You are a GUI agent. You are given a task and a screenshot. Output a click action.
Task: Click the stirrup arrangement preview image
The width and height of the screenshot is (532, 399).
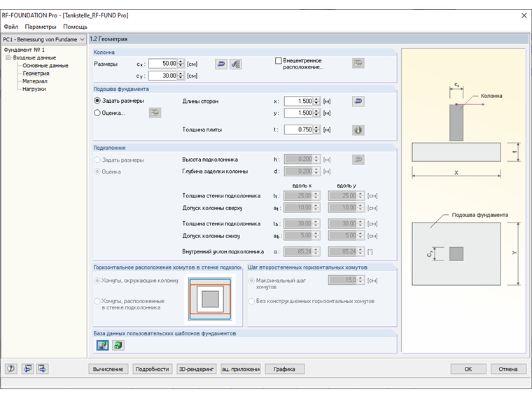coord(211,299)
